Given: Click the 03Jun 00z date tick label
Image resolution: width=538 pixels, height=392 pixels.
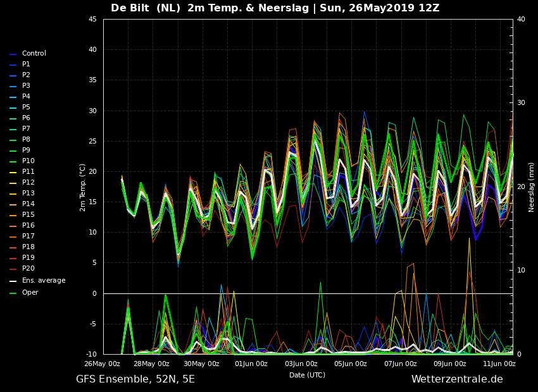Looking at the screenshot, I should pos(301,364).
